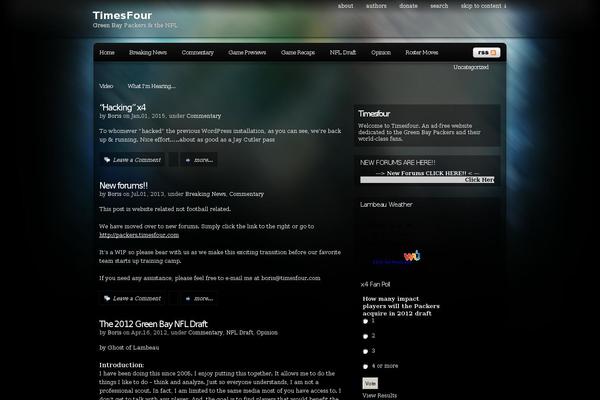The height and width of the screenshot is (400, 600).
Task: Open Game Recaps in navigation
Action: tap(298, 52)
